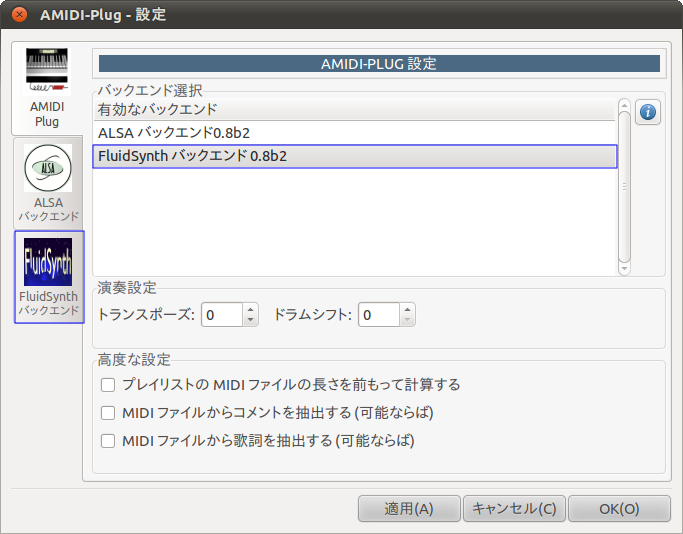Enable MIDI コメントを抽出する checkbox
This screenshot has height=534, width=683.
[x=108, y=413]
